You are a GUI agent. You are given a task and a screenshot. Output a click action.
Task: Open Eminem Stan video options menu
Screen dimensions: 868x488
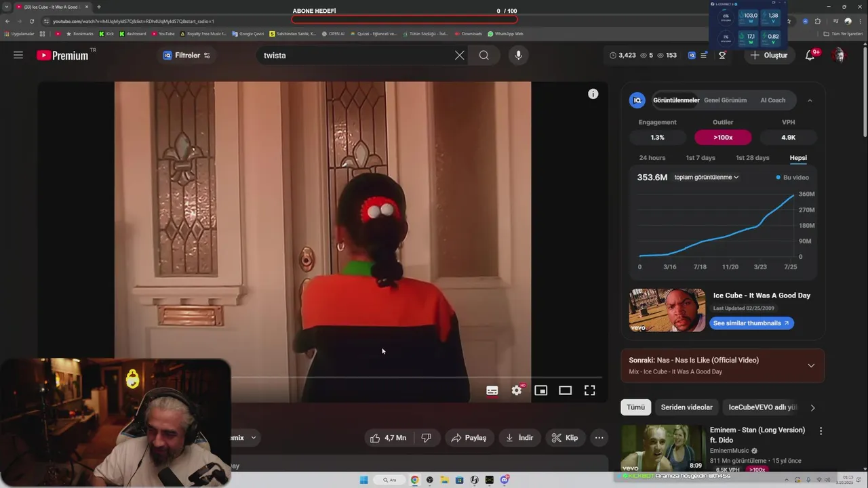click(821, 431)
